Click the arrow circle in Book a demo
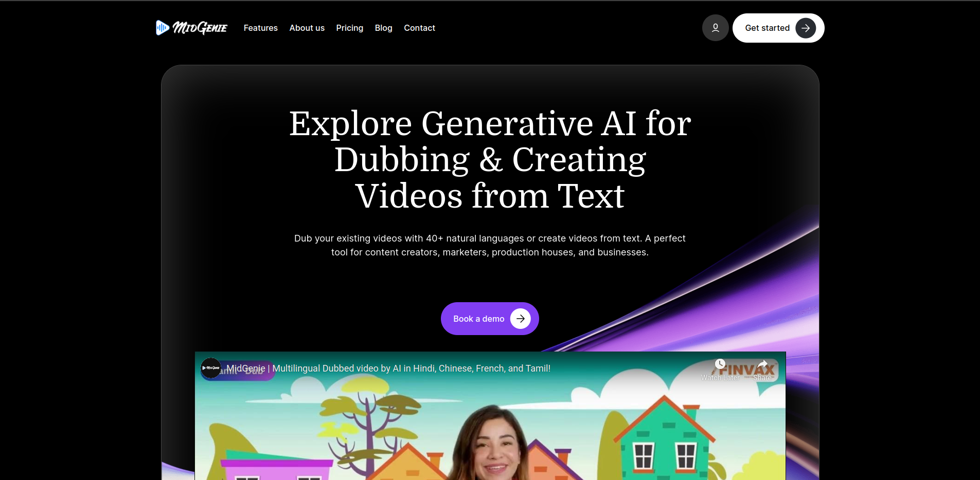 [x=520, y=319]
